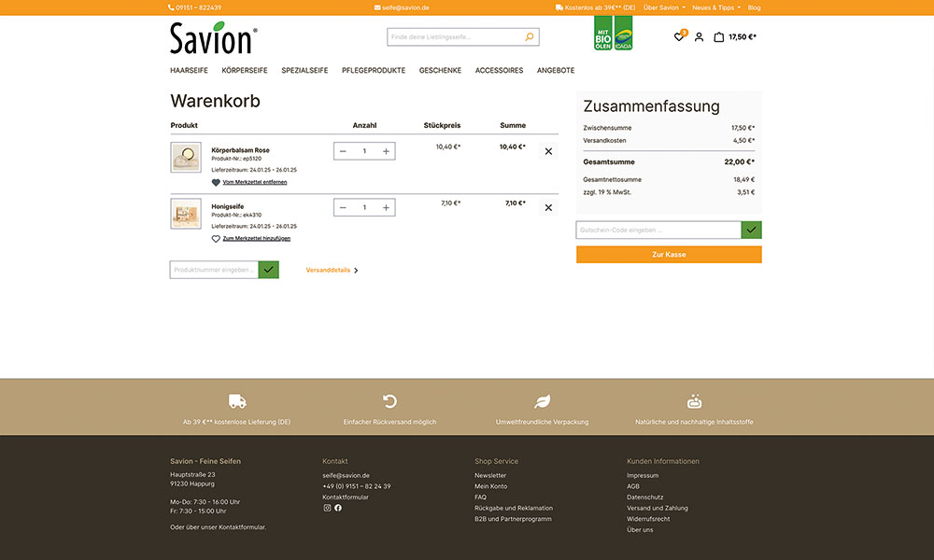The image size is (934, 560).
Task: Open the Geschenke menu
Action: tap(440, 70)
